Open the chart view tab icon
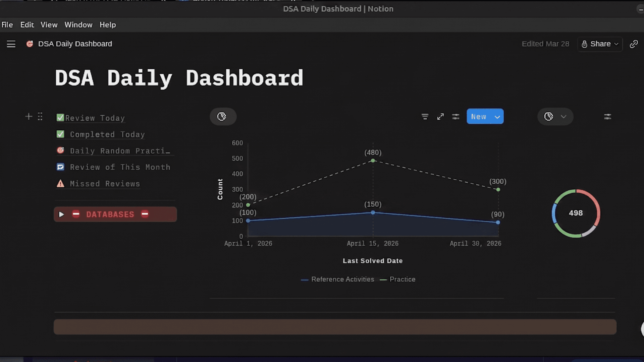 click(222, 117)
